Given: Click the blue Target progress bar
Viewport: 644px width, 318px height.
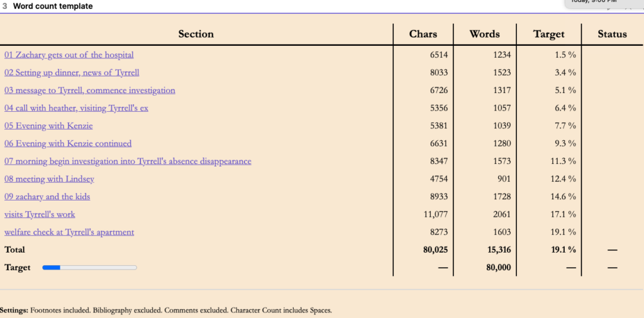Looking at the screenshot, I should point(89,268).
